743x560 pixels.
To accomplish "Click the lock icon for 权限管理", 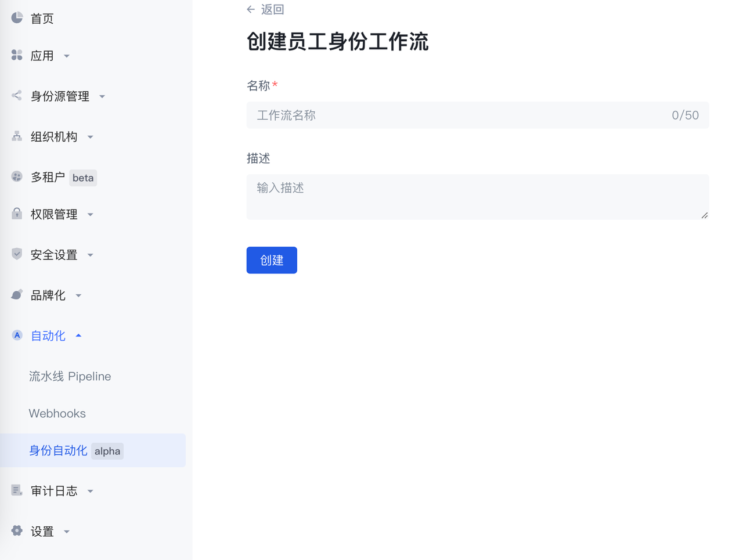I will point(17,214).
